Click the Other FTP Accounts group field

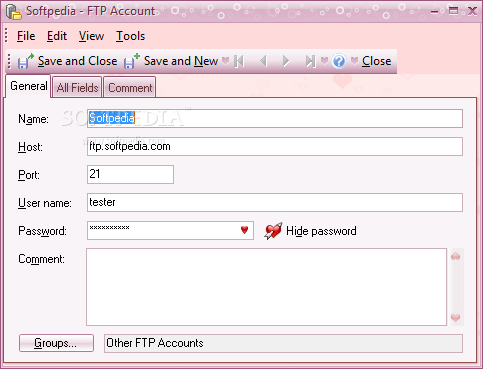point(283,343)
